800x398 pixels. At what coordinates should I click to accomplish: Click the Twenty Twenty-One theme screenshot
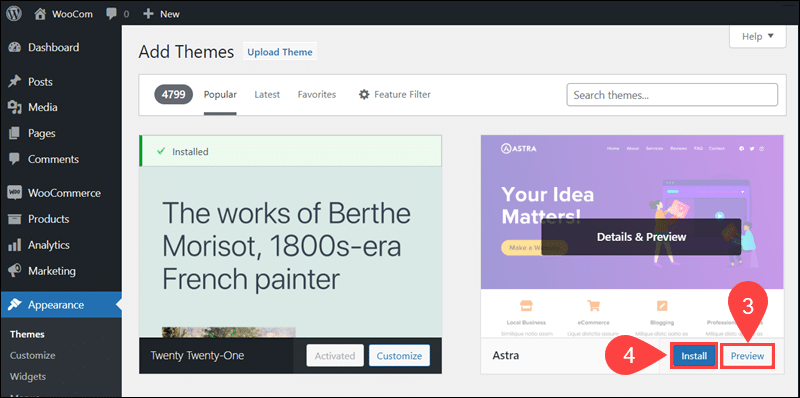pos(290,253)
